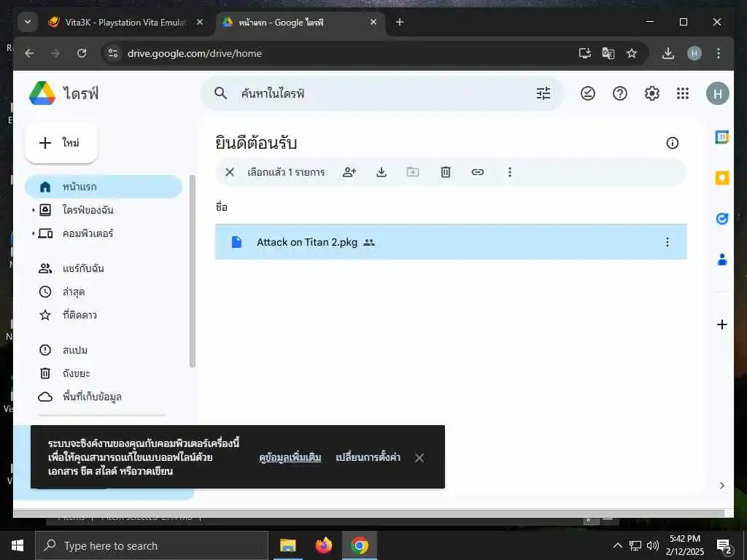Viewport: 747px width, 560px height.
Task: Open Google Keep side panel
Action: tap(721, 178)
